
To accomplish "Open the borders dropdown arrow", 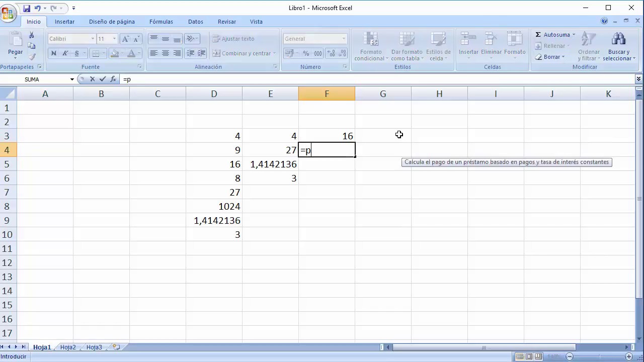I will tap(104, 53).
